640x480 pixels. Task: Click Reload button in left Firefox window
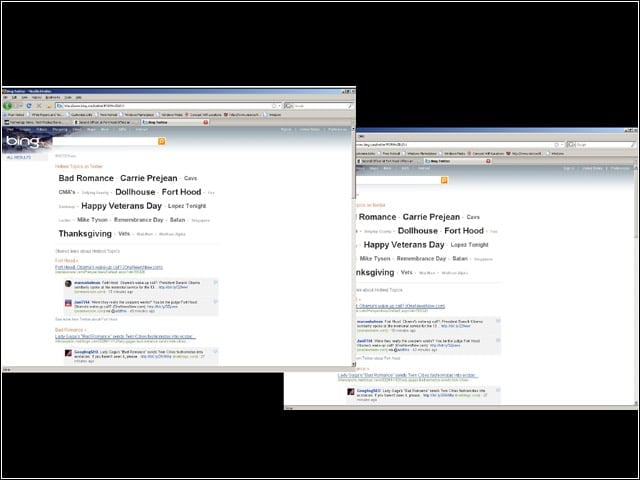coord(29,106)
